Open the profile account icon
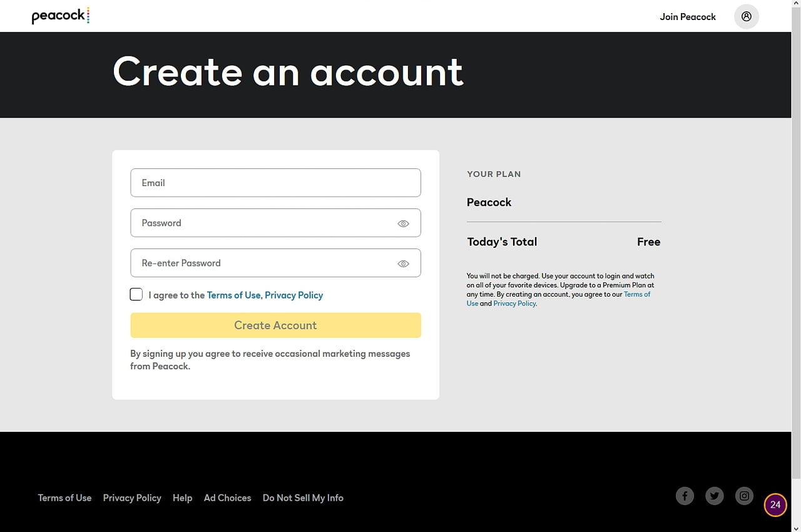 [x=746, y=17]
